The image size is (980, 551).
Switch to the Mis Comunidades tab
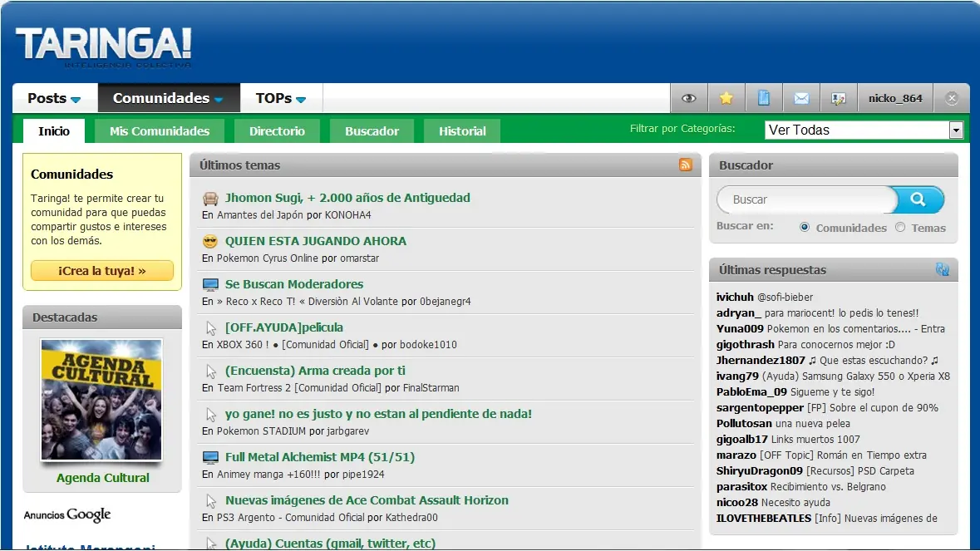point(160,131)
